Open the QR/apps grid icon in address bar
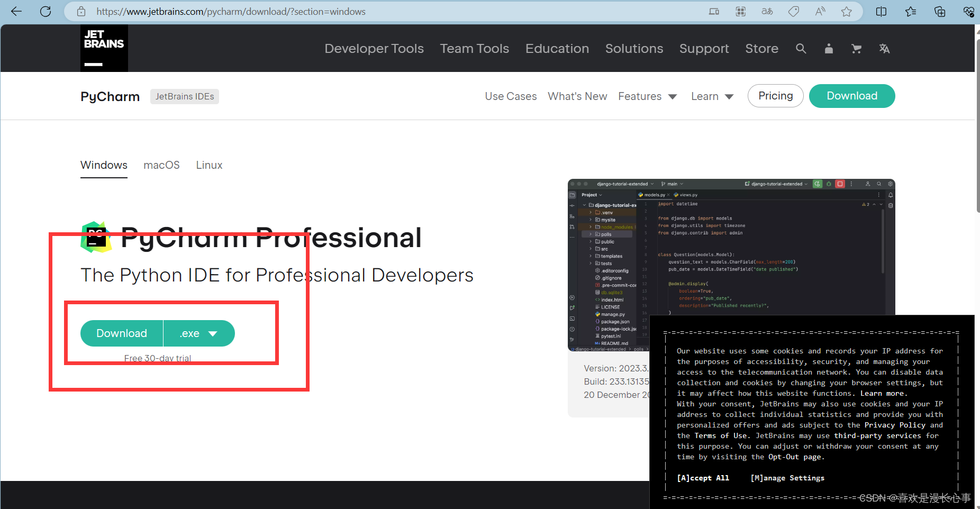Screen dimensions: 980x509 pyautogui.click(x=741, y=11)
